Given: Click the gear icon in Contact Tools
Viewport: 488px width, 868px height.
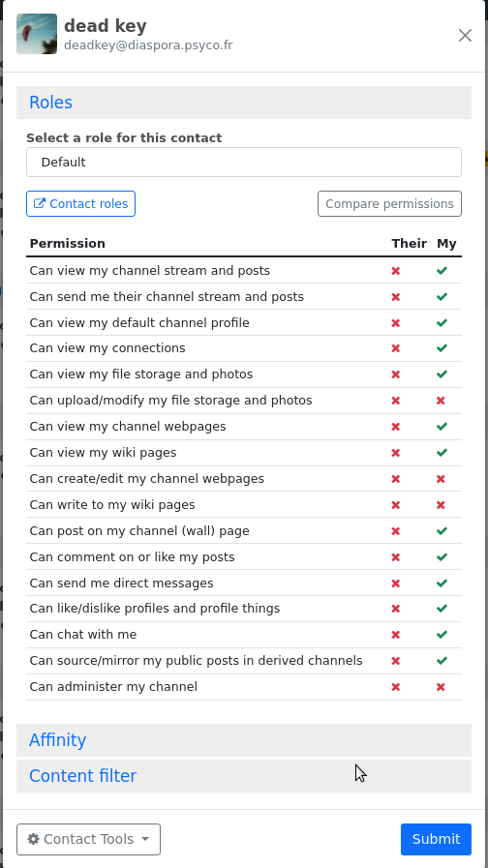Looking at the screenshot, I should pyautogui.click(x=33, y=839).
